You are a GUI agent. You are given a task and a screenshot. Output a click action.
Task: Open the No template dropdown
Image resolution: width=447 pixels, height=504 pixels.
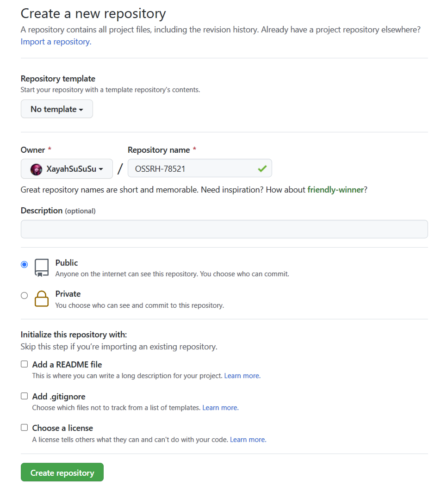coord(57,109)
